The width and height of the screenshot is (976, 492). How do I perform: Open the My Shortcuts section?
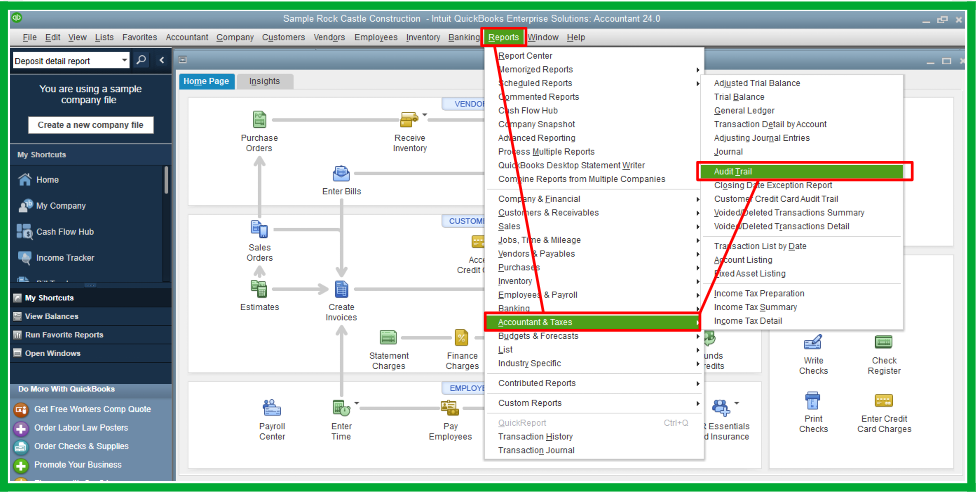pyautogui.click(x=91, y=298)
